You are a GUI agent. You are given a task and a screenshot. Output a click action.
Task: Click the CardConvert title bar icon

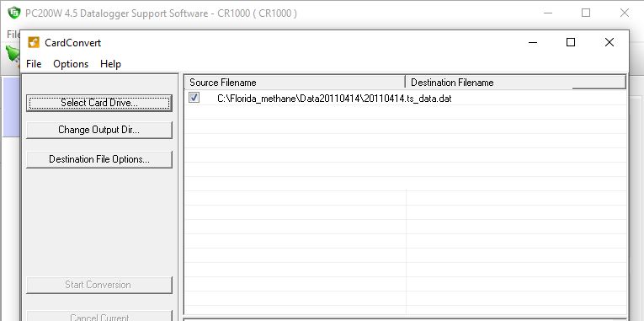click(34, 42)
